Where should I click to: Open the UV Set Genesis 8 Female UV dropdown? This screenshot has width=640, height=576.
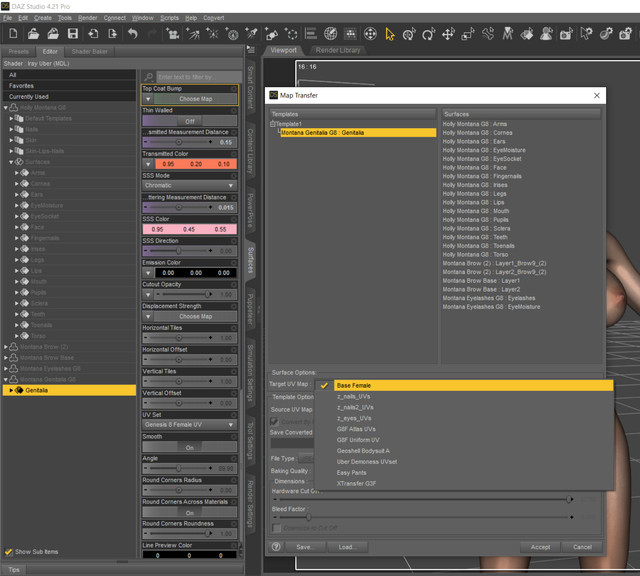point(189,425)
